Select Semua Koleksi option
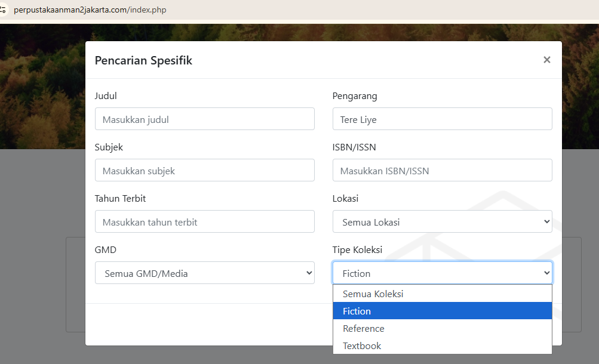The height and width of the screenshot is (364, 599). click(x=373, y=294)
